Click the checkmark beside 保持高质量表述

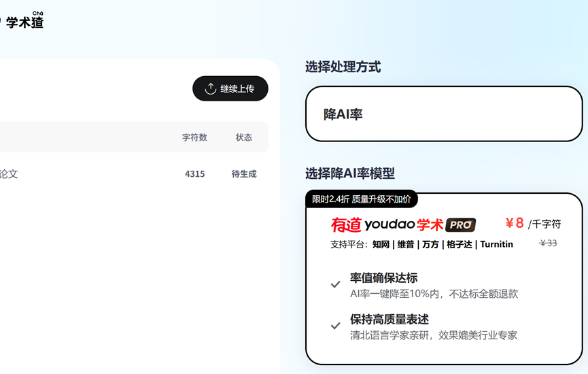(x=336, y=326)
